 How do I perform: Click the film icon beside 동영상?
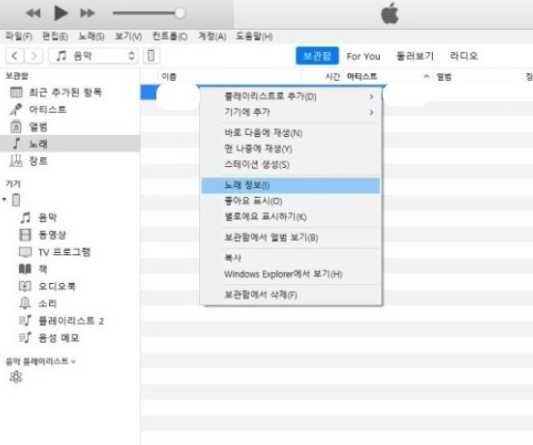[25, 235]
